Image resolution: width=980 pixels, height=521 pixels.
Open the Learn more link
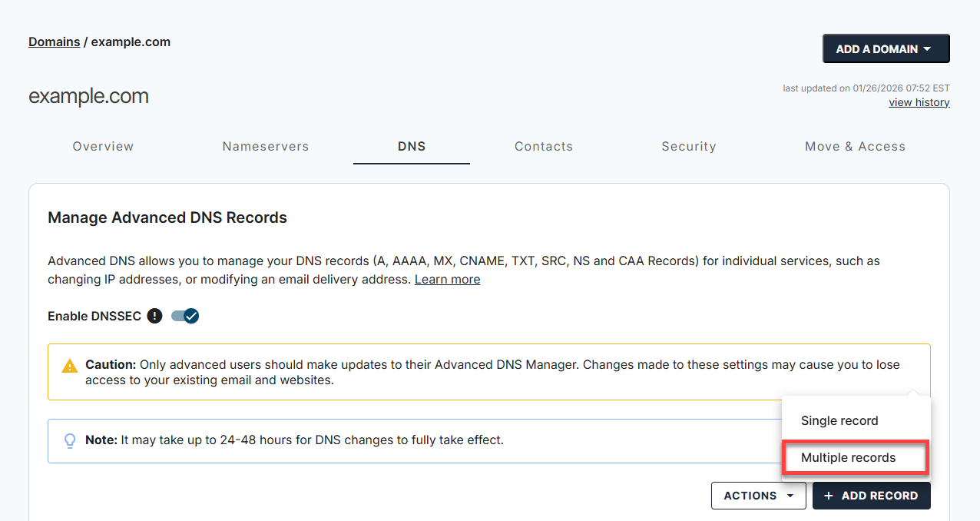[x=447, y=279]
